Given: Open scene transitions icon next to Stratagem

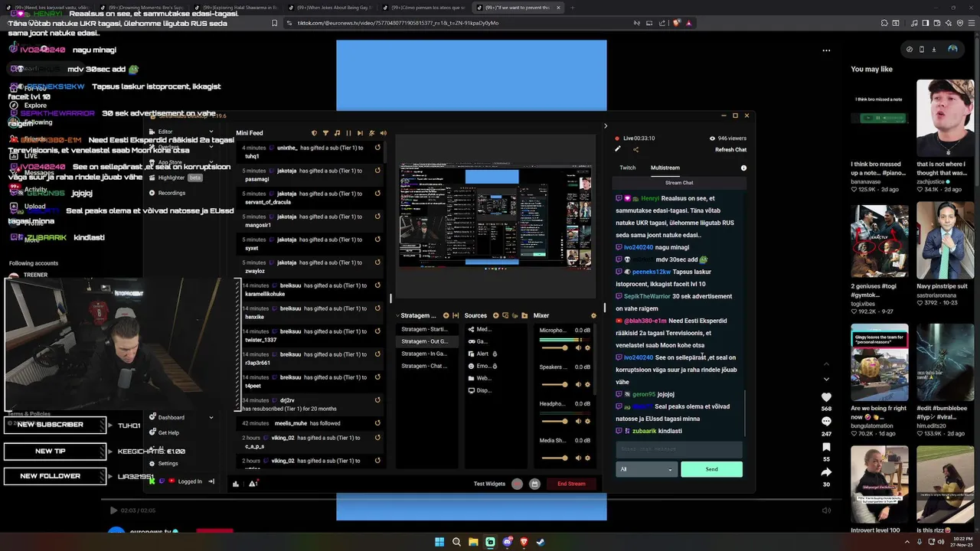Looking at the screenshot, I should pyautogui.click(x=456, y=315).
